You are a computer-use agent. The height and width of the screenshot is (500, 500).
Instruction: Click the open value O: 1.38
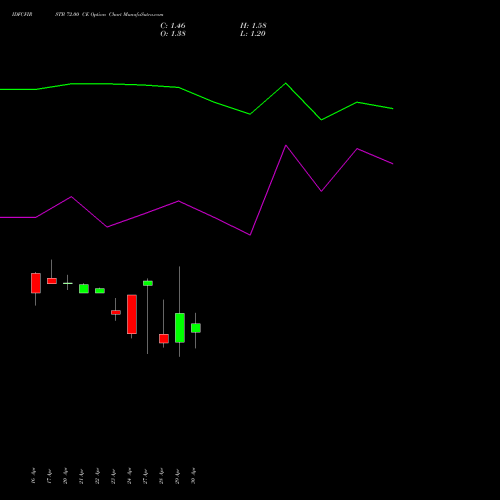173,34
